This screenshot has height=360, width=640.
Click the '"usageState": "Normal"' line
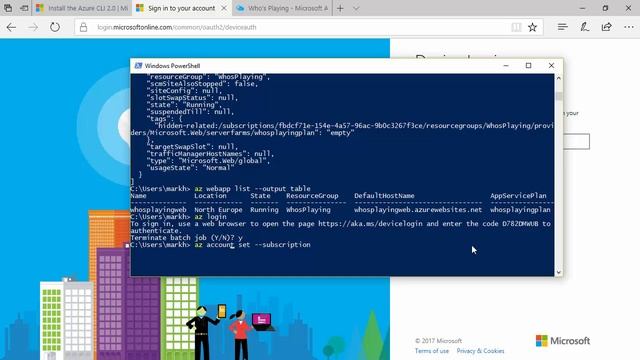click(191, 168)
